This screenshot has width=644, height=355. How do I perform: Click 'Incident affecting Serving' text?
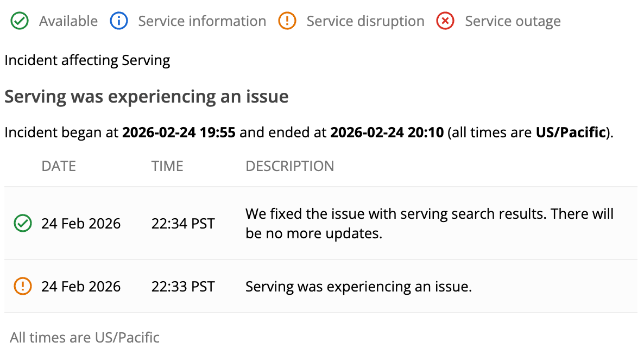(87, 60)
